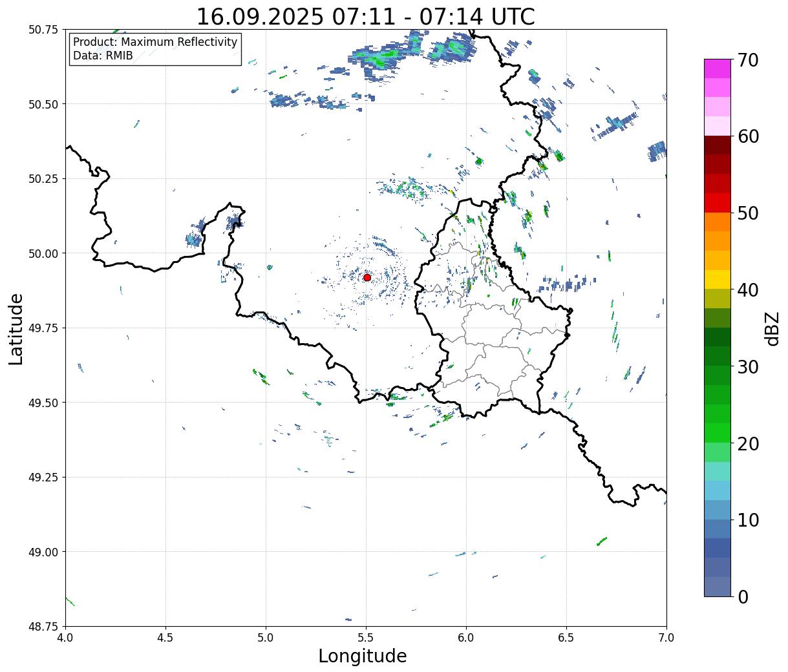Viewport: 788px width, 672px height.
Task: Click the orange colorbar segment below 50
Action: pyautogui.click(x=718, y=222)
